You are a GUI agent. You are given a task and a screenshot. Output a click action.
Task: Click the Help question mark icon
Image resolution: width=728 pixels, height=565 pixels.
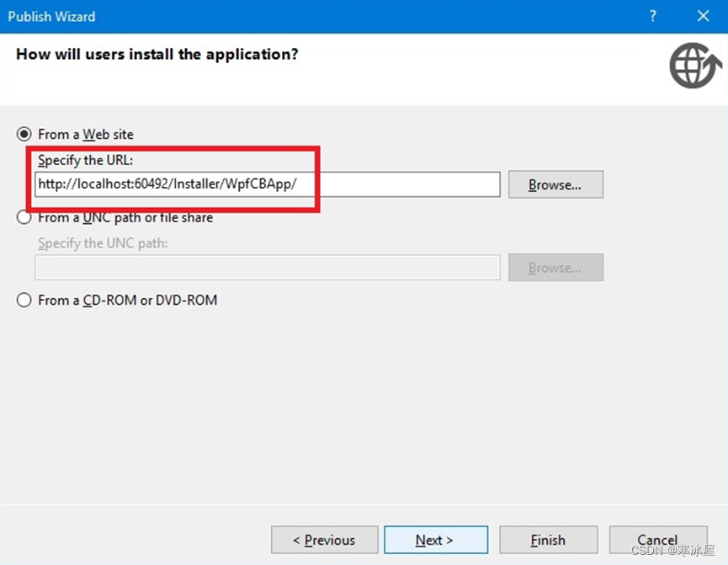tap(653, 15)
